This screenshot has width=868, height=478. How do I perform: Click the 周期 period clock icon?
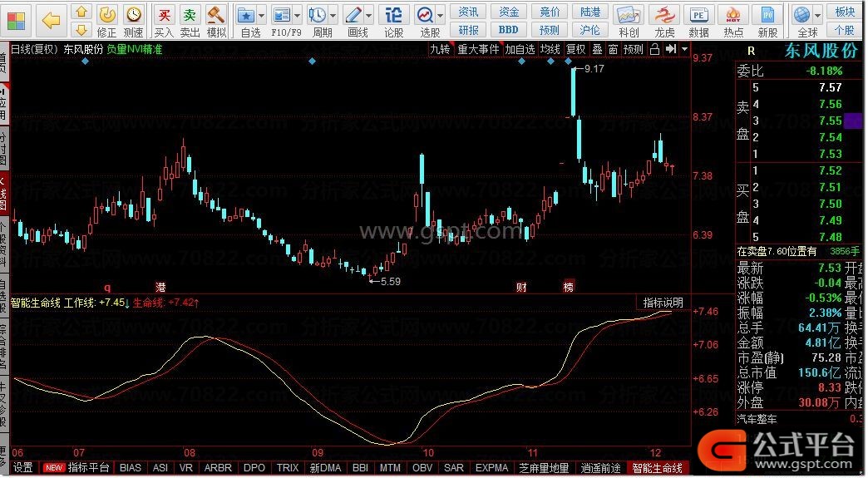click(318, 15)
